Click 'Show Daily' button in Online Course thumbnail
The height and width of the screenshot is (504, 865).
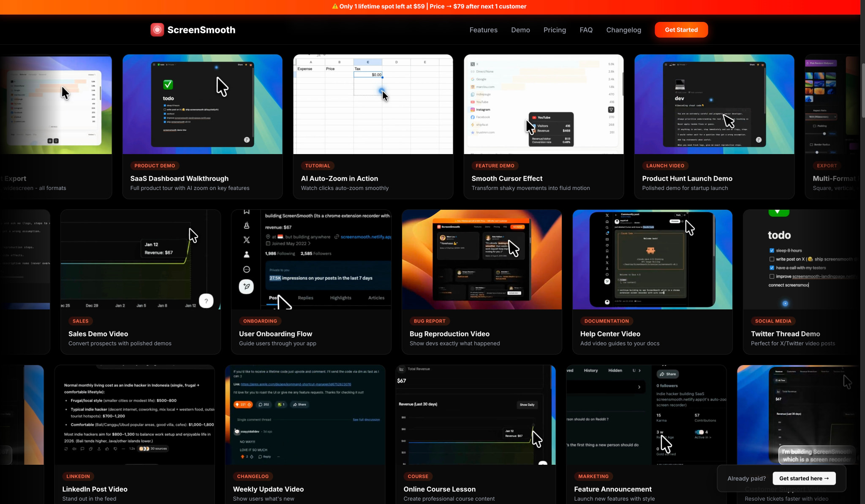[x=527, y=404]
